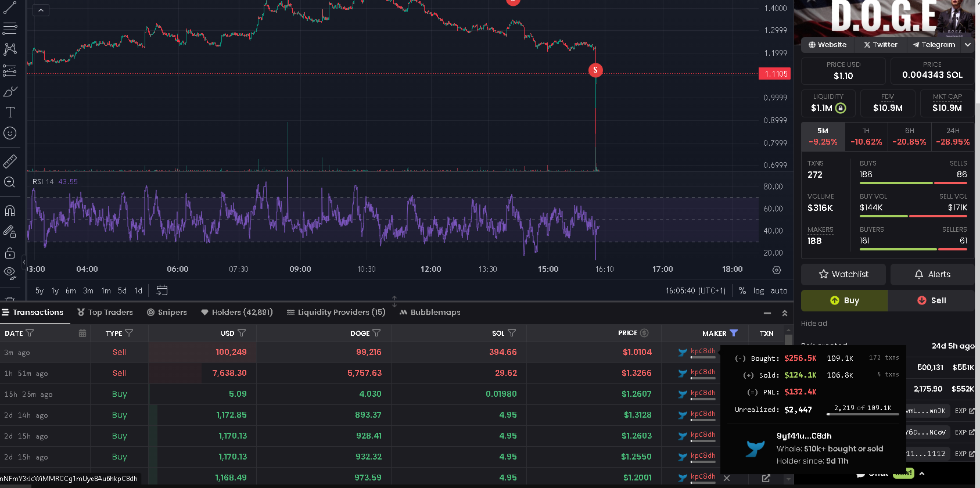Expand more token links chevron
The image size is (980, 488).
pyautogui.click(x=968, y=45)
